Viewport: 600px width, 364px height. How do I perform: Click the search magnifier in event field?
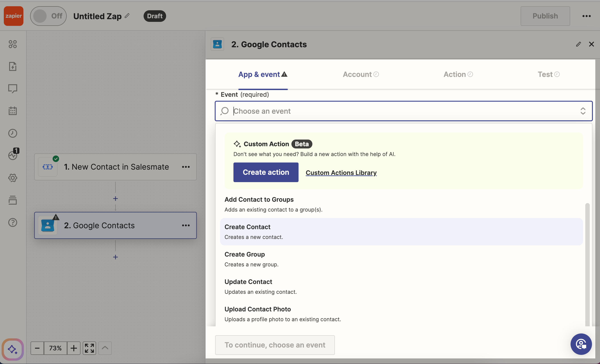[224, 111]
